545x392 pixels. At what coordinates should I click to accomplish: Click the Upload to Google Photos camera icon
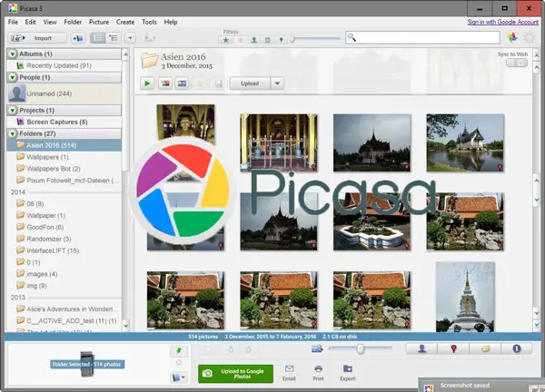(207, 374)
